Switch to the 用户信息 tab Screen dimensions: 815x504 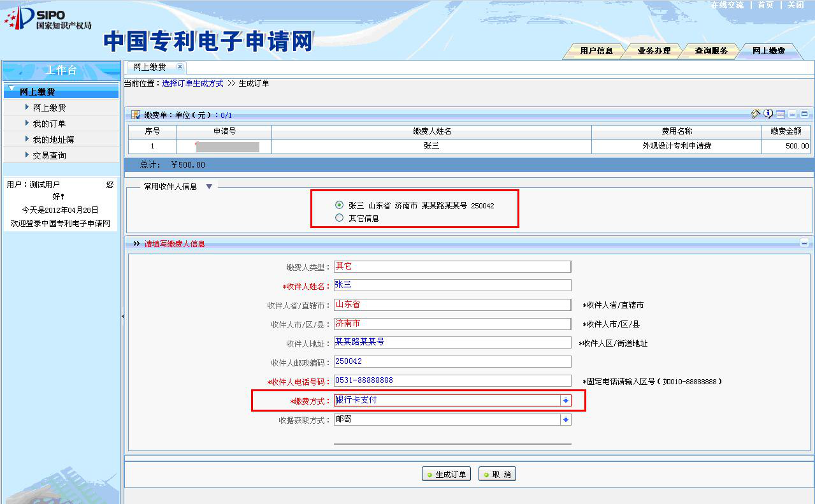[596, 51]
